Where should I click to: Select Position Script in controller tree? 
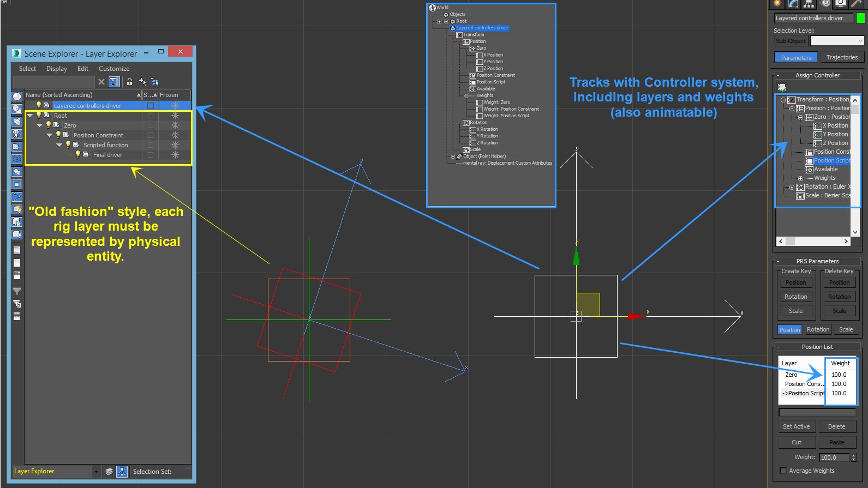(x=831, y=160)
